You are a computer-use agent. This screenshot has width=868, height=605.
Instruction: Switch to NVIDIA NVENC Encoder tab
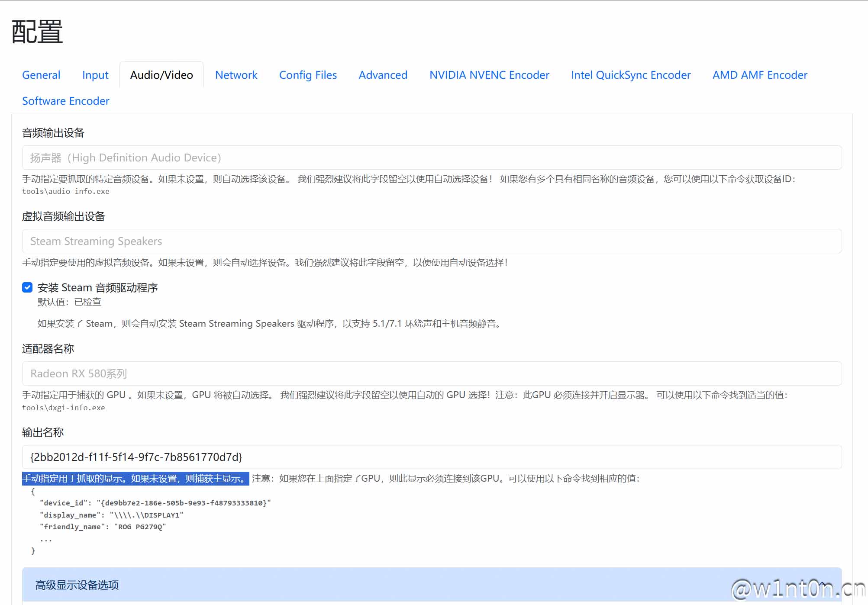pos(489,75)
